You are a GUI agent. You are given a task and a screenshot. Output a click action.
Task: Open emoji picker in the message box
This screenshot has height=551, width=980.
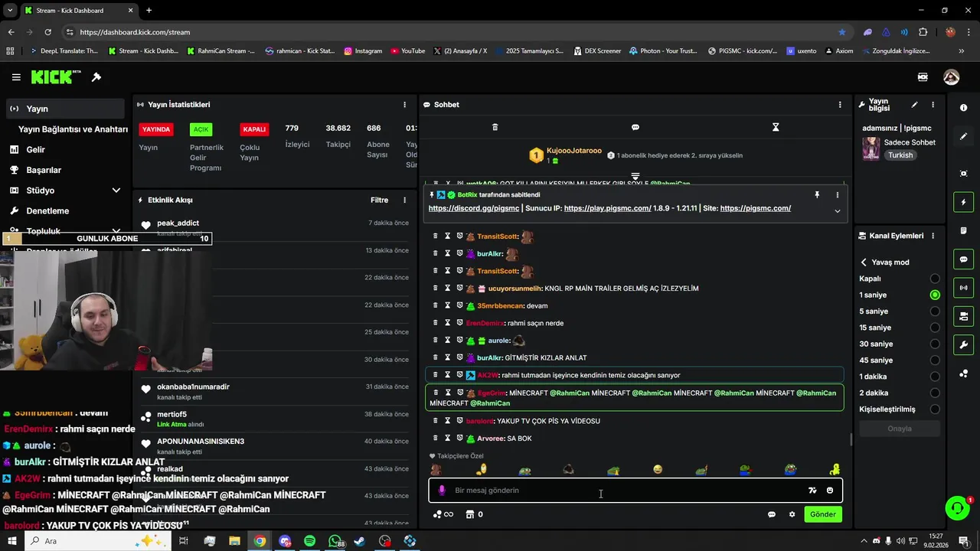(x=830, y=491)
